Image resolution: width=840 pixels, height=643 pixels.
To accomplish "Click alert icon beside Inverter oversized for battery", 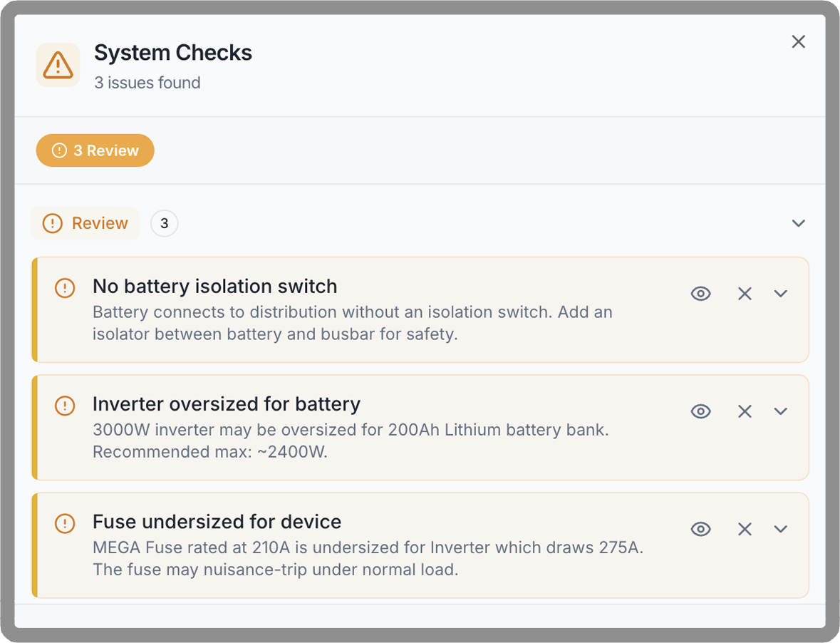I will [65, 406].
